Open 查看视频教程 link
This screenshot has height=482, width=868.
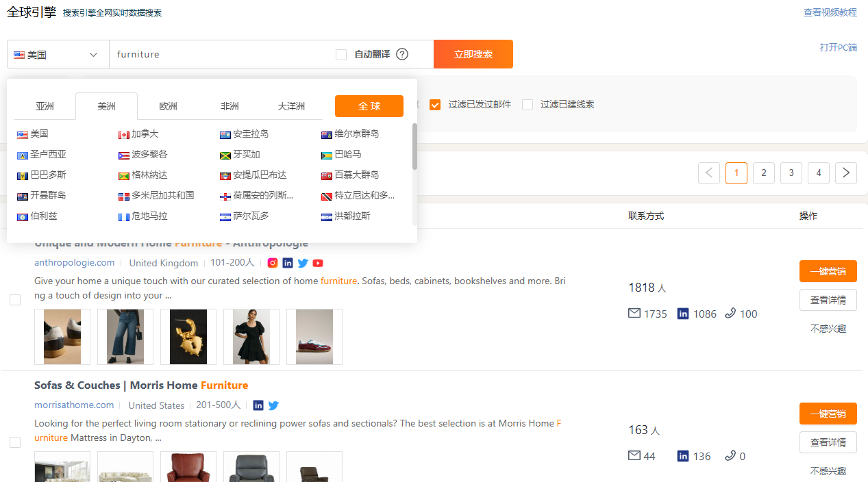(830, 12)
